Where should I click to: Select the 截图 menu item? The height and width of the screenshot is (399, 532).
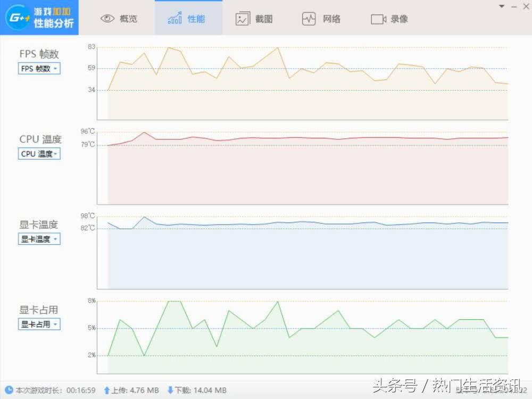tap(254, 18)
